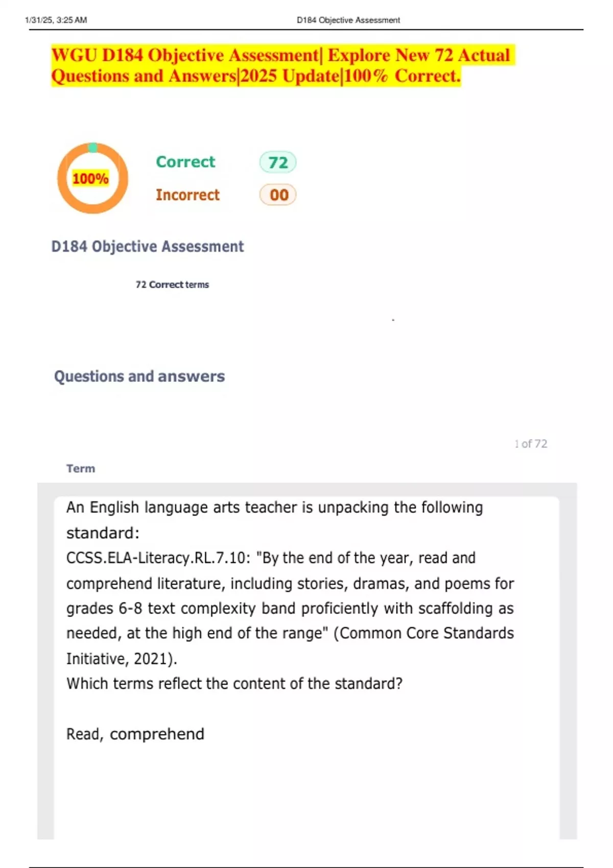Screen dimensions: 613x868
Task: Click the Common Core Standards Initiative citation
Action: [424, 633]
